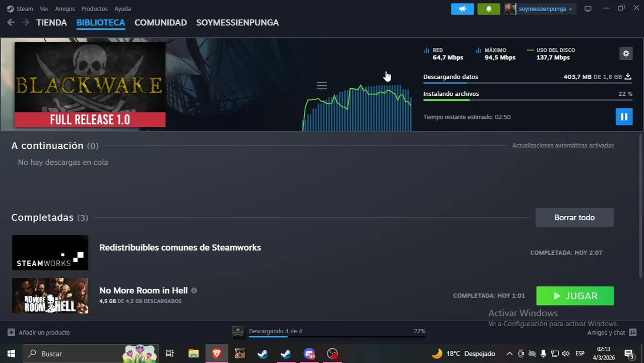Open the SOYMESSIENPUNGA profile tab
The width and height of the screenshot is (644, 363).
[237, 23]
